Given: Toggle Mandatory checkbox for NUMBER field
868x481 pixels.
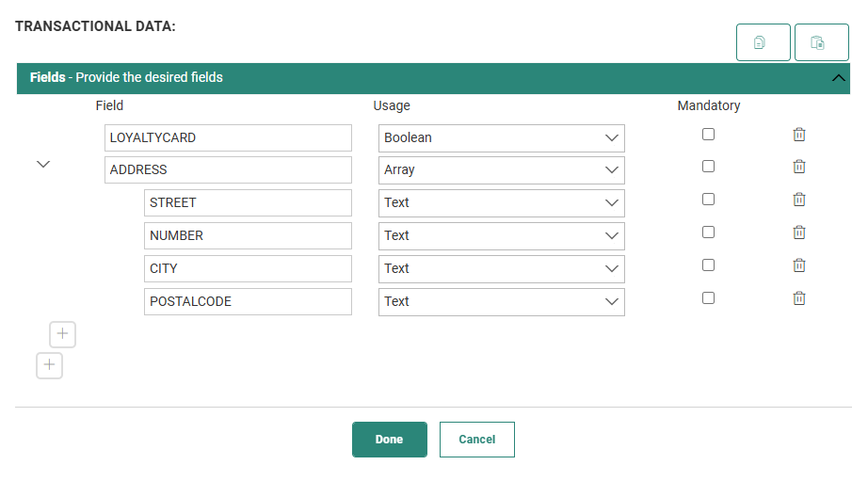Looking at the screenshot, I should pos(708,232).
